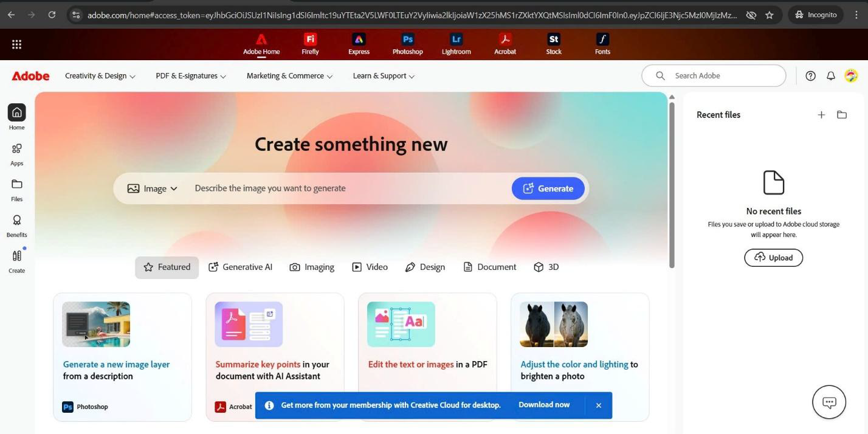Open Lightroom app icon
The image size is (868, 434).
[x=456, y=43]
